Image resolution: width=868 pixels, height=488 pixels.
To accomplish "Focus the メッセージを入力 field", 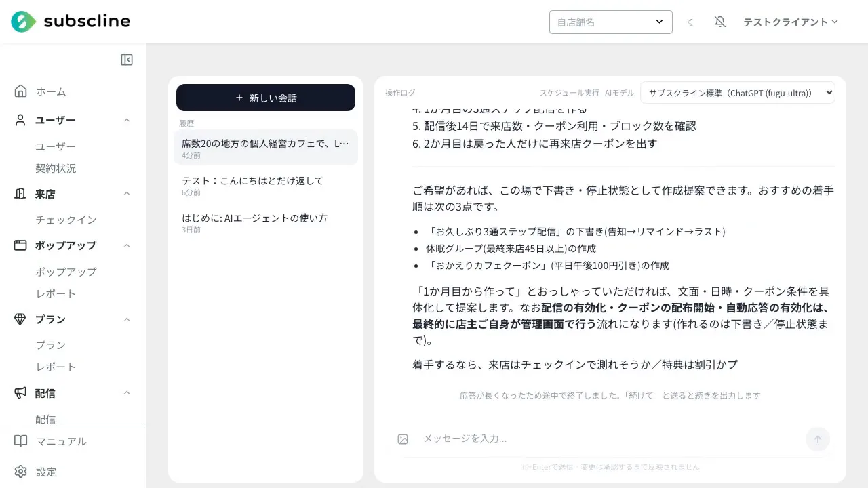I will [x=609, y=439].
